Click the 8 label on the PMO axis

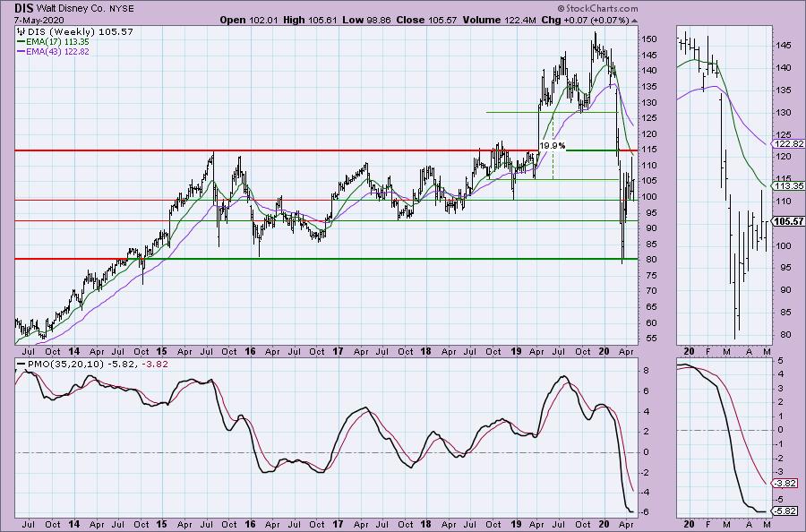click(645, 371)
